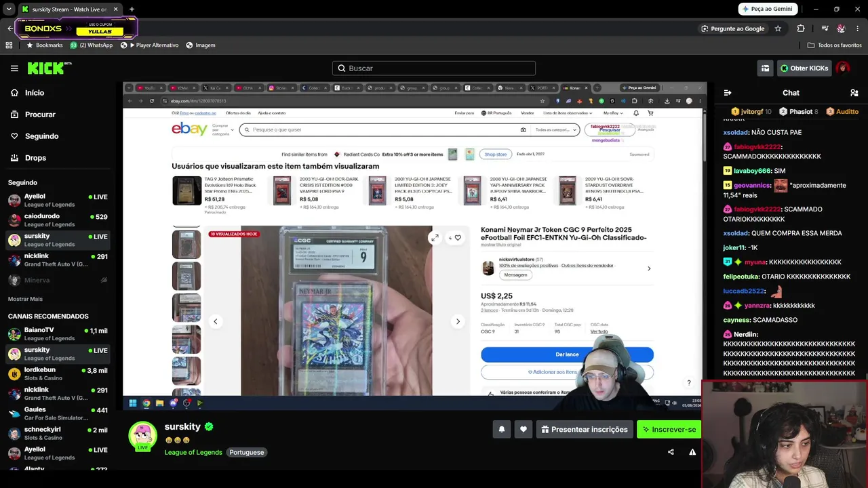Viewport: 868px width, 488px height.
Task: Open lordkebun Slots & Casino channel
Action: [58, 374]
